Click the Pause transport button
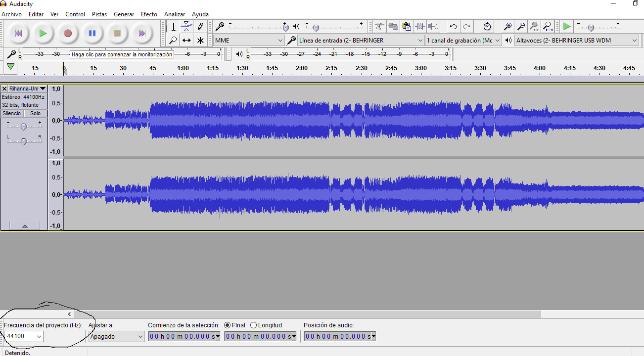This screenshot has height=356, width=644. tap(92, 33)
